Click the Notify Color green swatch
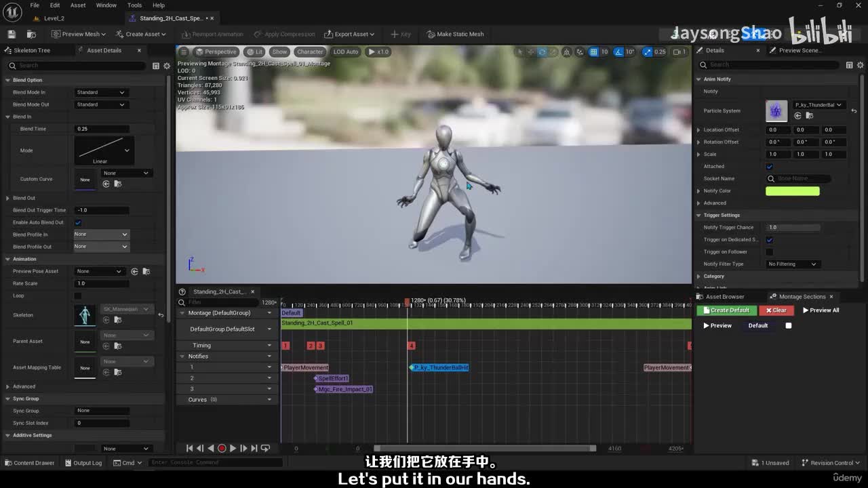Screen dimensions: 868x488 [793, 191]
